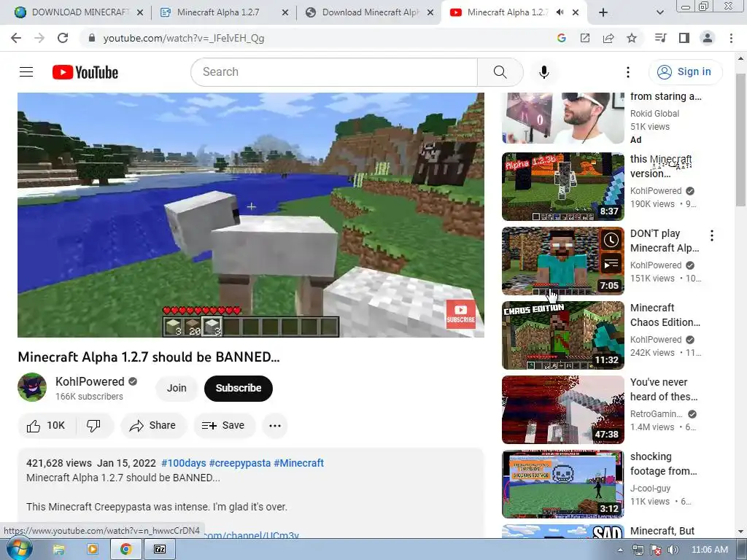This screenshot has width=747, height=560.
Task: Add the Herobrine video to Watch later
Action: (611, 240)
